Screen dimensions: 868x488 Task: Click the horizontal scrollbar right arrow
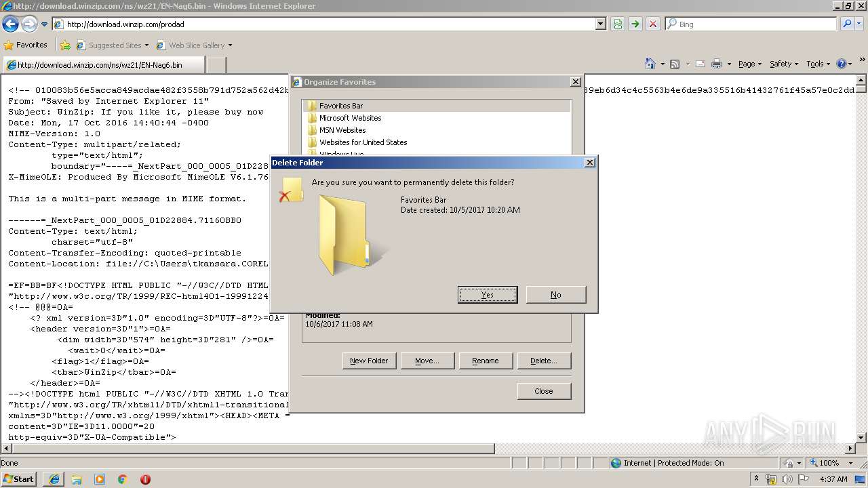(x=851, y=449)
